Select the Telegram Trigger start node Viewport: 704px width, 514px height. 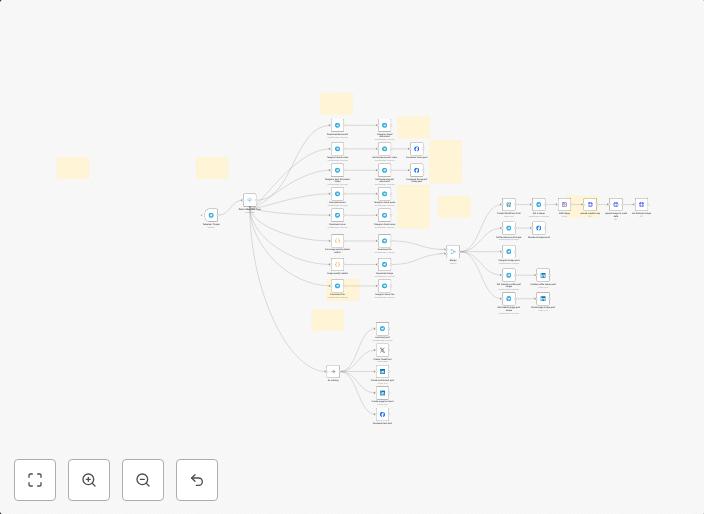coord(211,215)
